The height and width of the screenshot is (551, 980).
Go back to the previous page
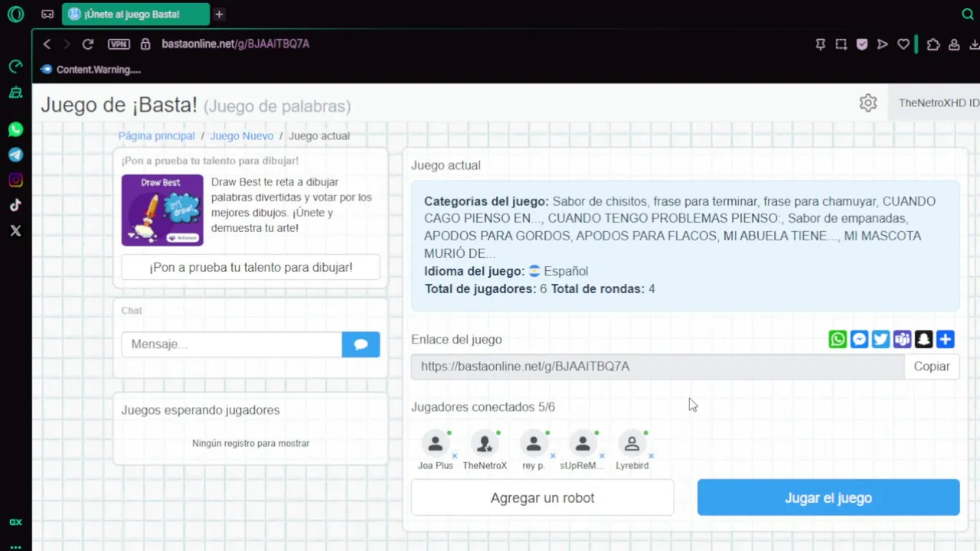pyautogui.click(x=47, y=44)
